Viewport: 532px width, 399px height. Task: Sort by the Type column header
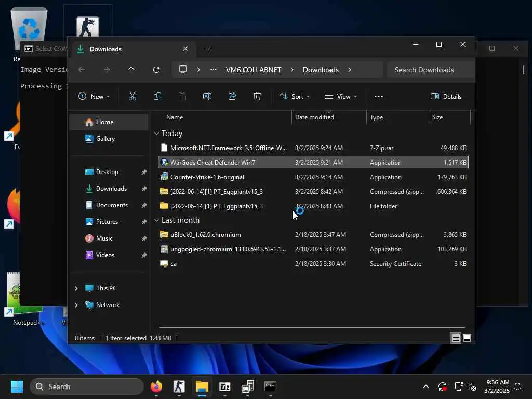pyautogui.click(x=397, y=117)
